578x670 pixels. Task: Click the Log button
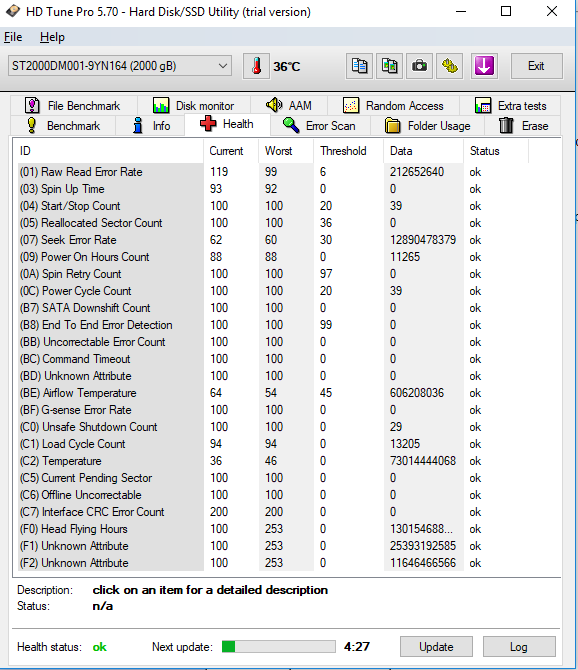pyautogui.click(x=519, y=646)
